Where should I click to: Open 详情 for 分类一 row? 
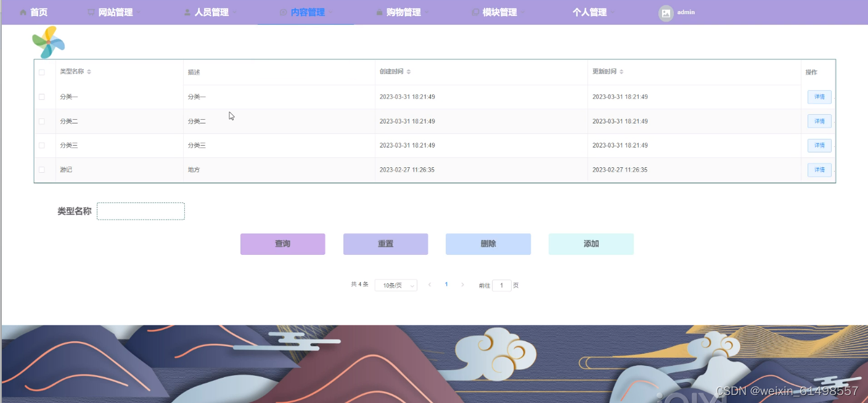[819, 97]
